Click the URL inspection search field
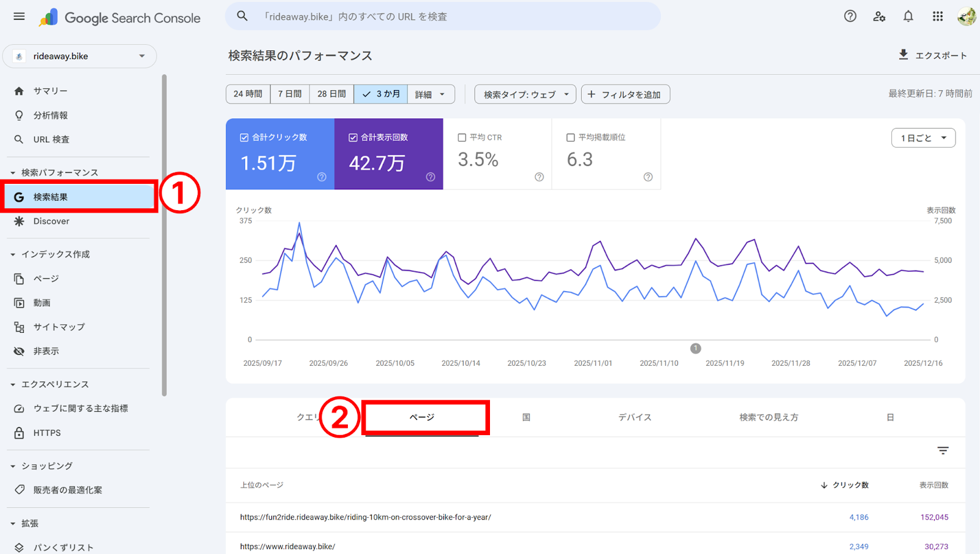The height and width of the screenshot is (554, 980). coord(442,17)
